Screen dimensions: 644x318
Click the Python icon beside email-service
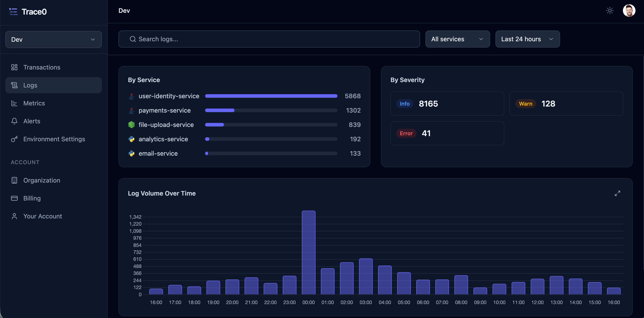tap(131, 153)
